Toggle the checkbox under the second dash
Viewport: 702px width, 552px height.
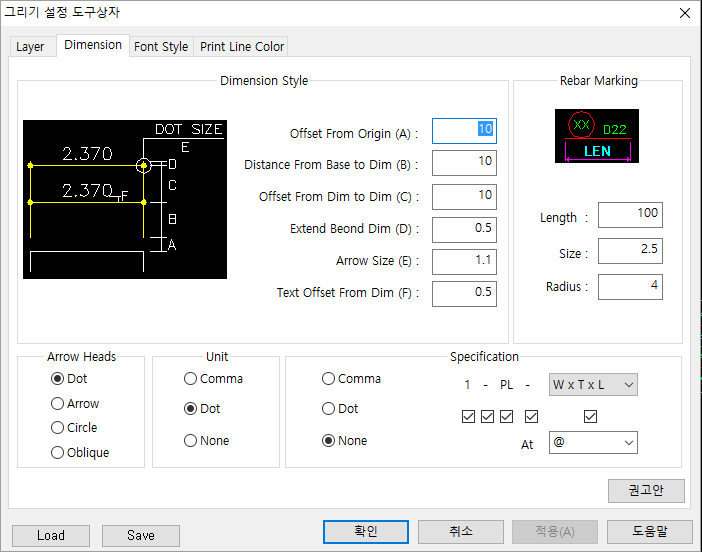coord(531,417)
